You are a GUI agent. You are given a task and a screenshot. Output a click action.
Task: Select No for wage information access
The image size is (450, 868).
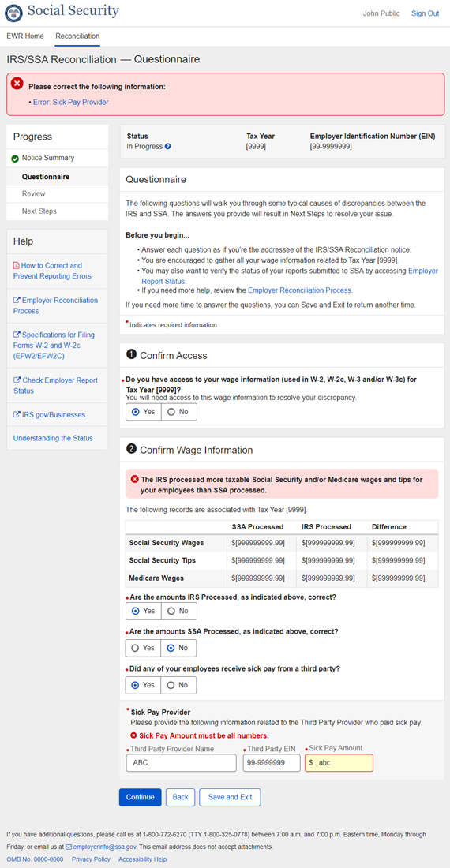click(178, 412)
